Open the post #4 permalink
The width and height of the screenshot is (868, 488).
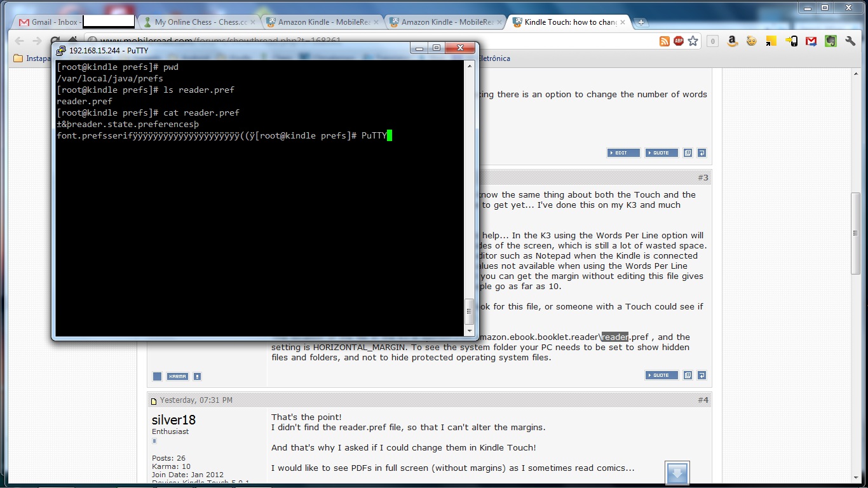click(703, 400)
